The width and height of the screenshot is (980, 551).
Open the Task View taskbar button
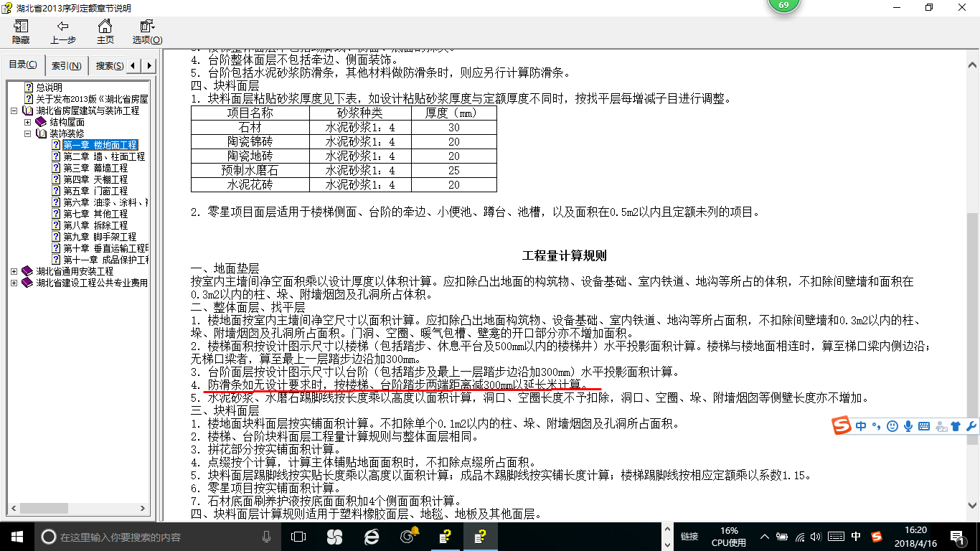pos(298,537)
